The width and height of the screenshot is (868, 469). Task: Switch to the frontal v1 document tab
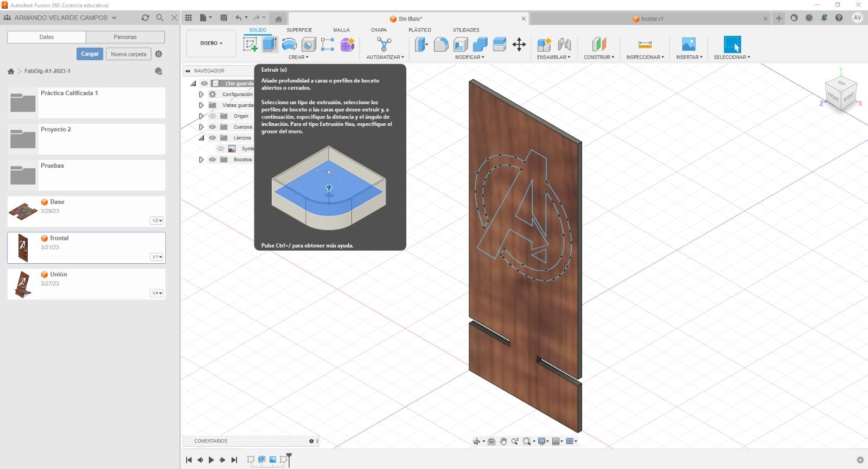click(648, 18)
